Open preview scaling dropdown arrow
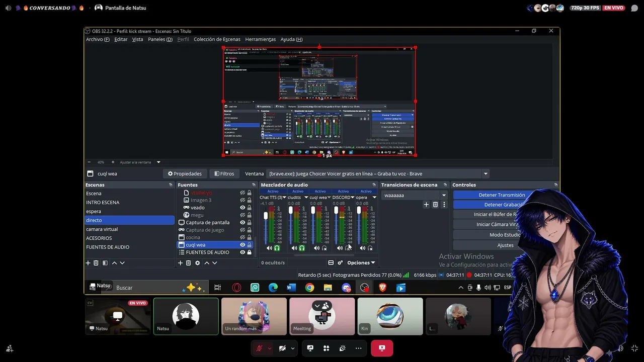Viewport: 644px width, 362px height. 158,162
